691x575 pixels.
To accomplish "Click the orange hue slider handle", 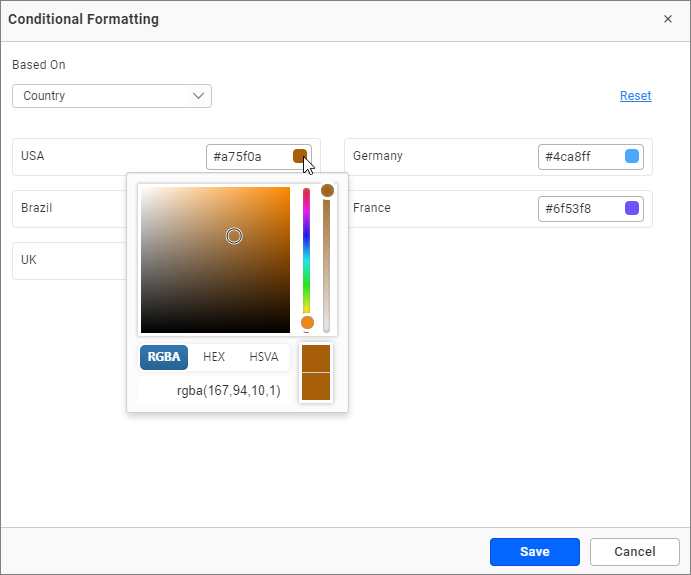I will click(307, 322).
